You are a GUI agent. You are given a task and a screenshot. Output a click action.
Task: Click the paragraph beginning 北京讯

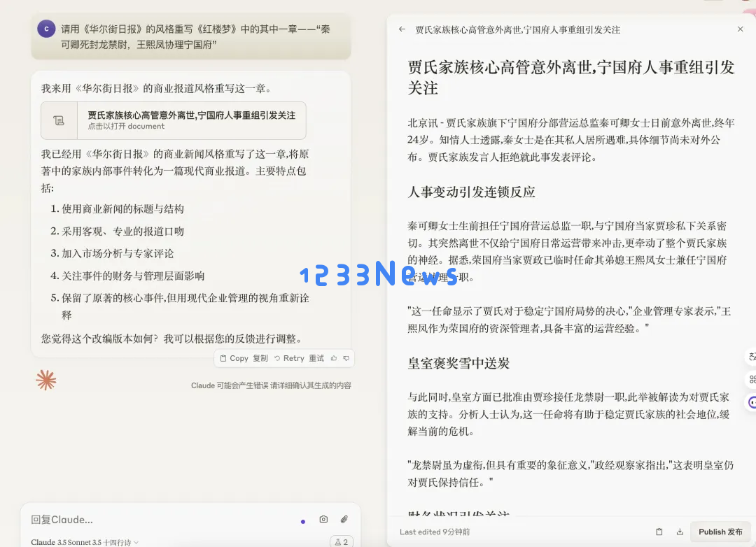pyautogui.click(x=571, y=140)
